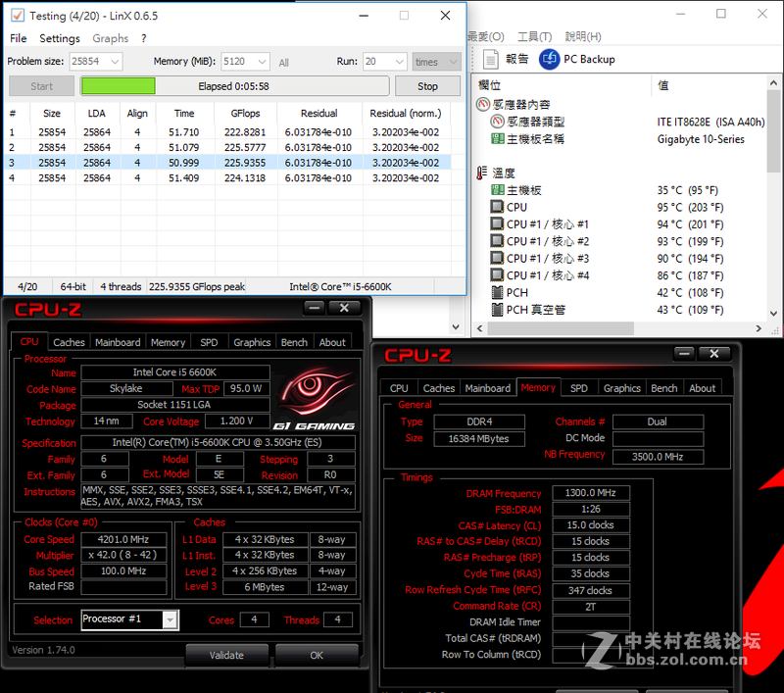Select the 感應器類型 ITE IT8628E sensor entry
784x693 pixels.
click(536, 120)
